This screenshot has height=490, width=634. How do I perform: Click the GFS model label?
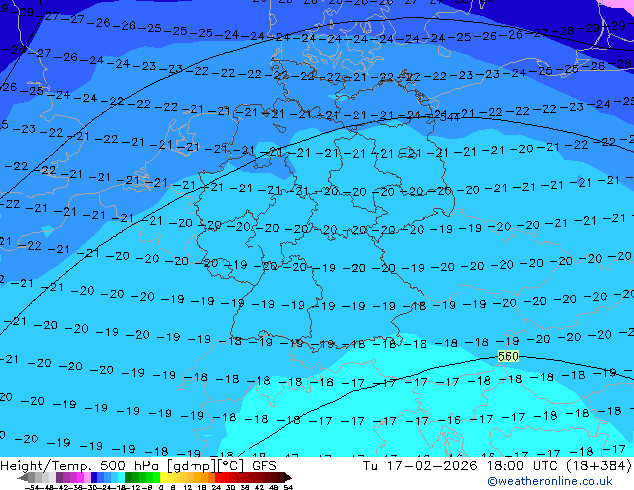coord(264,466)
